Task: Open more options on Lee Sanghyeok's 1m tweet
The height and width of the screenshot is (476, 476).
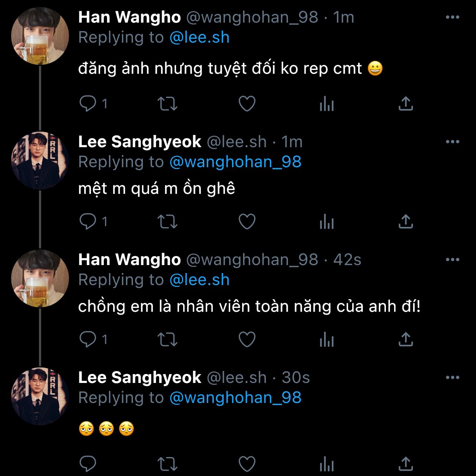Action: 452,142
